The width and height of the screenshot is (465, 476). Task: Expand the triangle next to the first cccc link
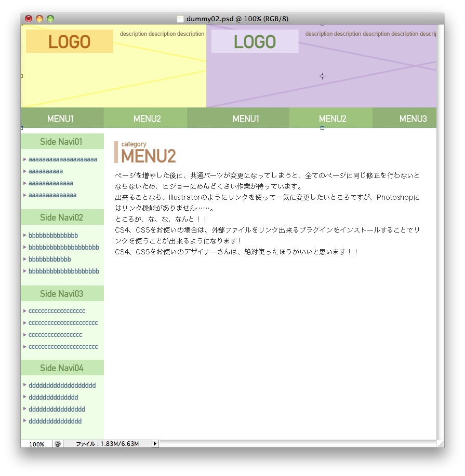tap(24, 310)
